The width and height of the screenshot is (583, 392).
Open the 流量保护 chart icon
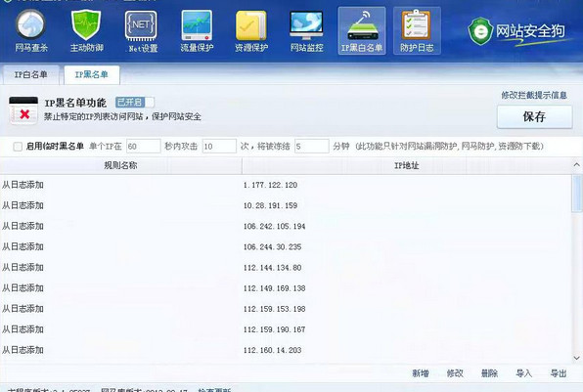pyautogui.click(x=197, y=31)
